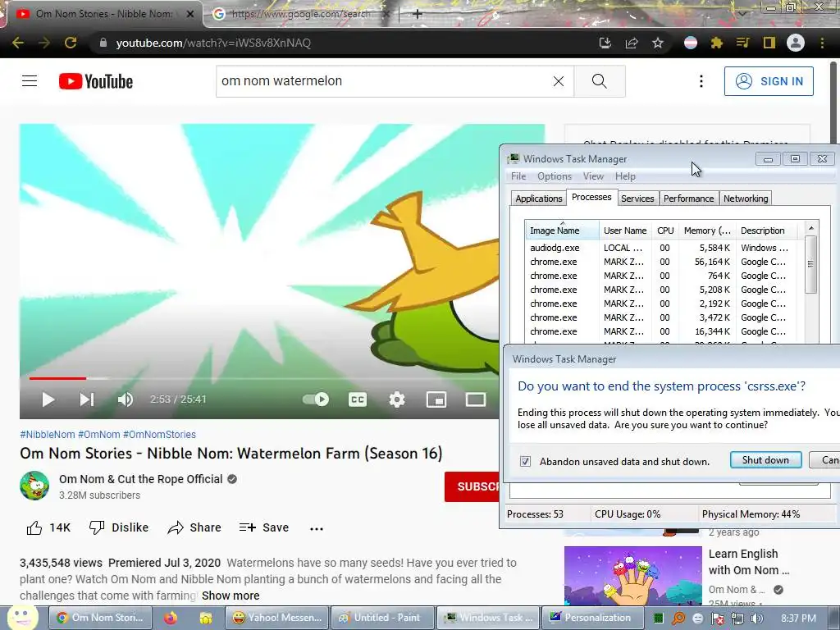Toggle closed captions CC button

click(x=358, y=399)
